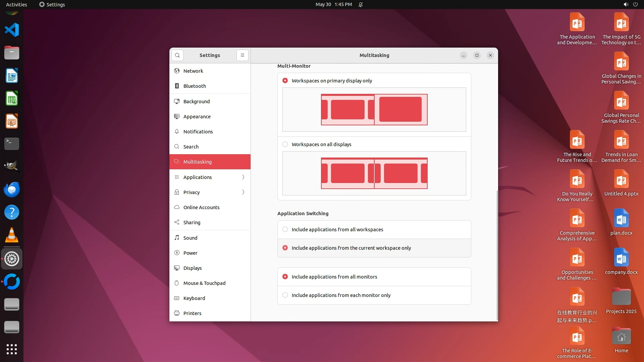Image resolution: width=644 pixels, height=362 pixels.
Task: Click the Printers icon in sidebar
Action: click(177, 313)
